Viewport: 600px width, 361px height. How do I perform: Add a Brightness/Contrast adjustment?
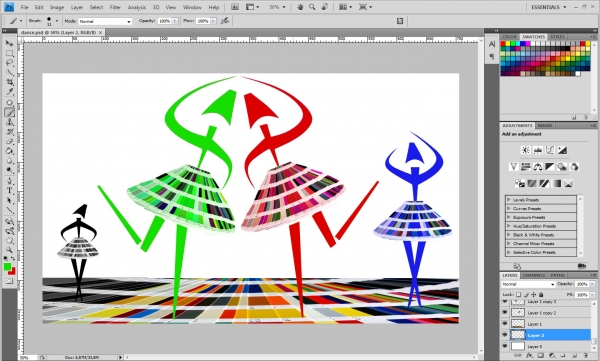point(526,150)
